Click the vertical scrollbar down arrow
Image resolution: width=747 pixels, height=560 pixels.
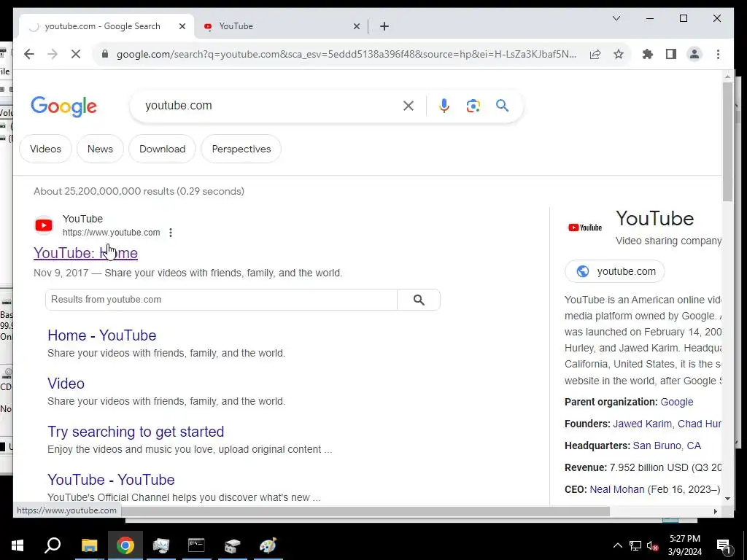(727, 499)
